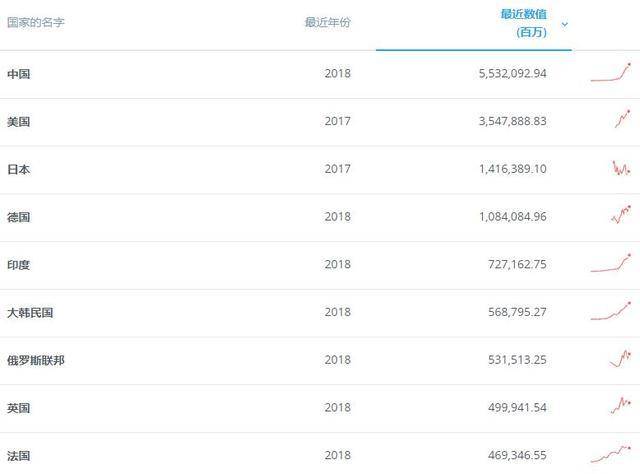Sort by 最近年份 column header
The image size is (640, 474).
(x=328, y=22)
